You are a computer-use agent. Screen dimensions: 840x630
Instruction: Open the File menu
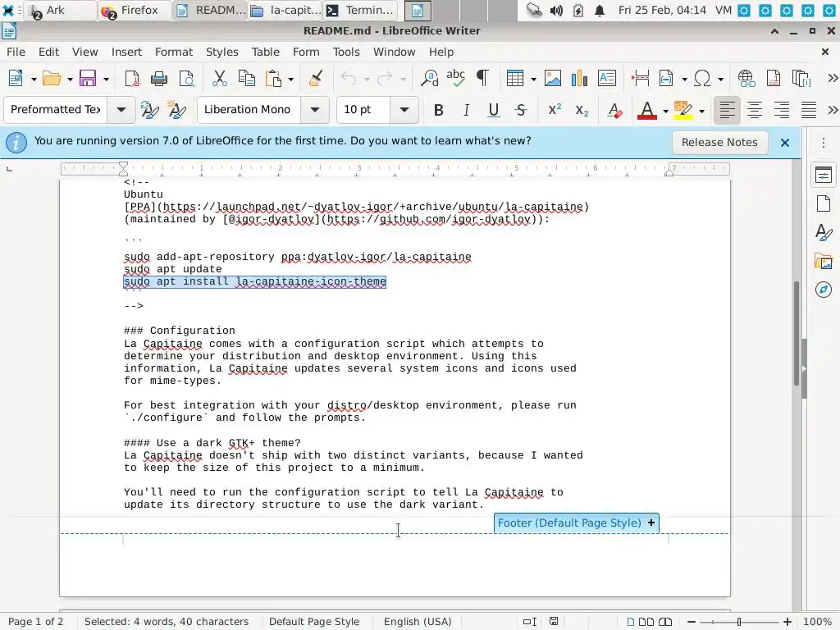point(16,52)
